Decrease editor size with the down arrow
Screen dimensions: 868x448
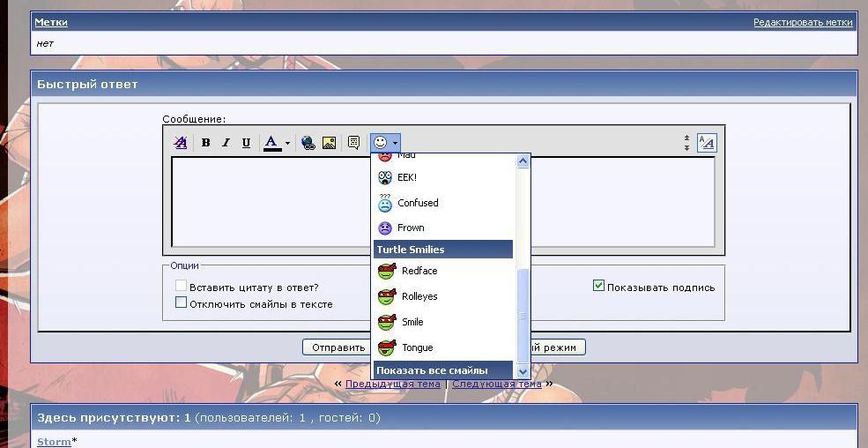point(686,148)
